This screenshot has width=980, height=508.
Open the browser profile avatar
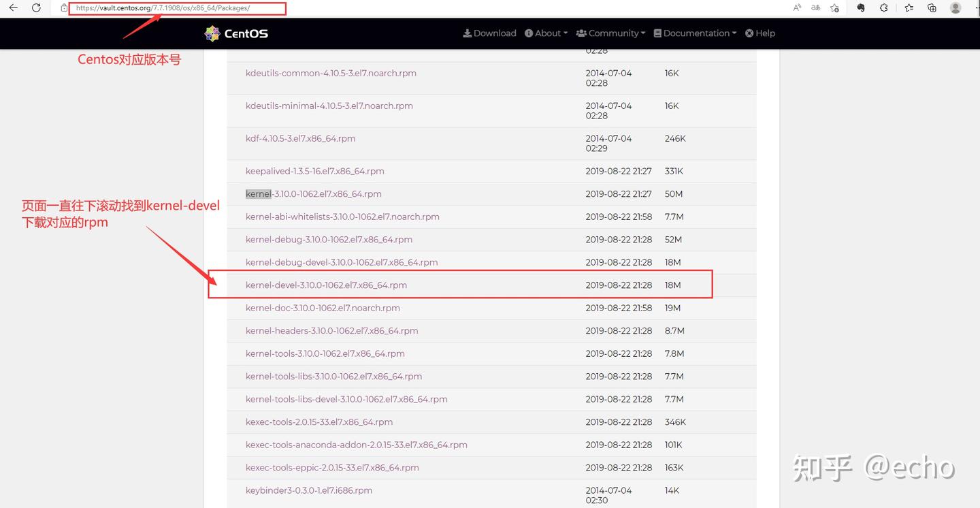(955, 8)
